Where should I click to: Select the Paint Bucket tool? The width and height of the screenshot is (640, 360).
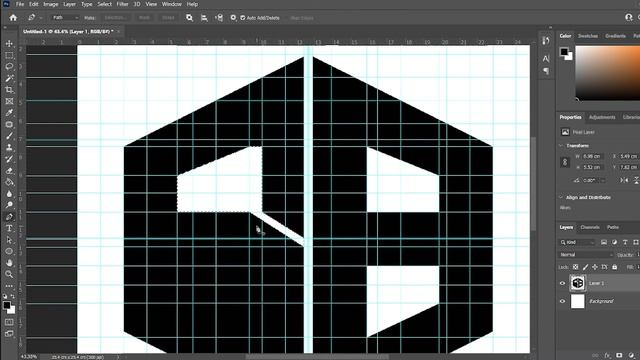point(9,182)
